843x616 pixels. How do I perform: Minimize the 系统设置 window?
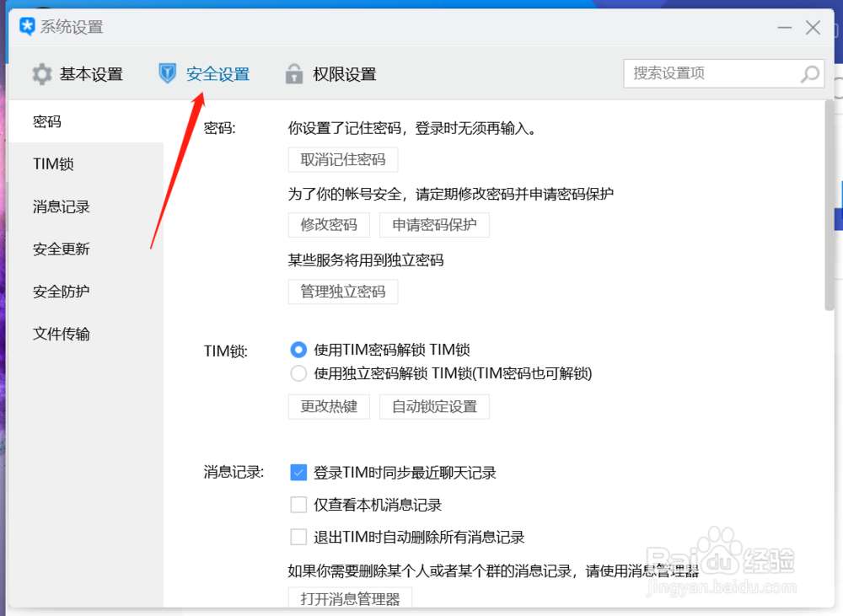coord(784,28)
